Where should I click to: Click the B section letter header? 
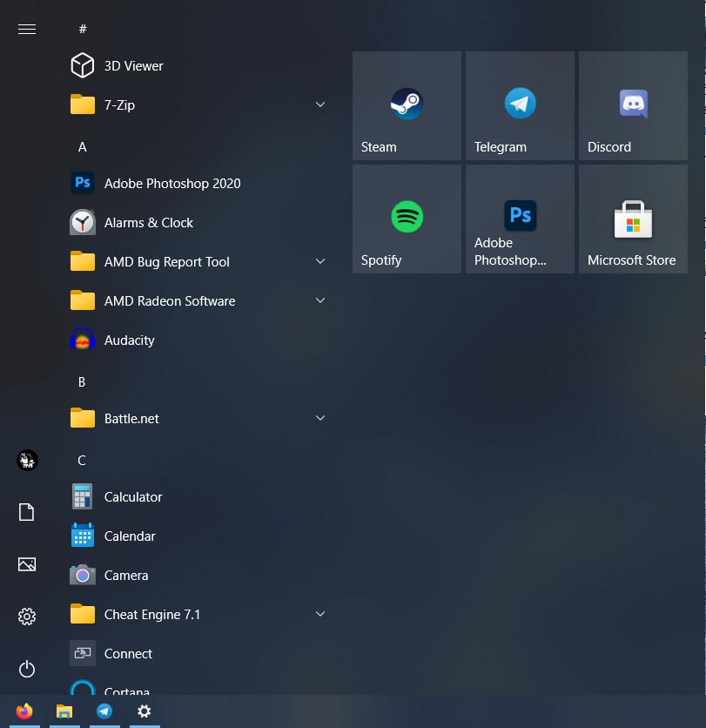82,381
